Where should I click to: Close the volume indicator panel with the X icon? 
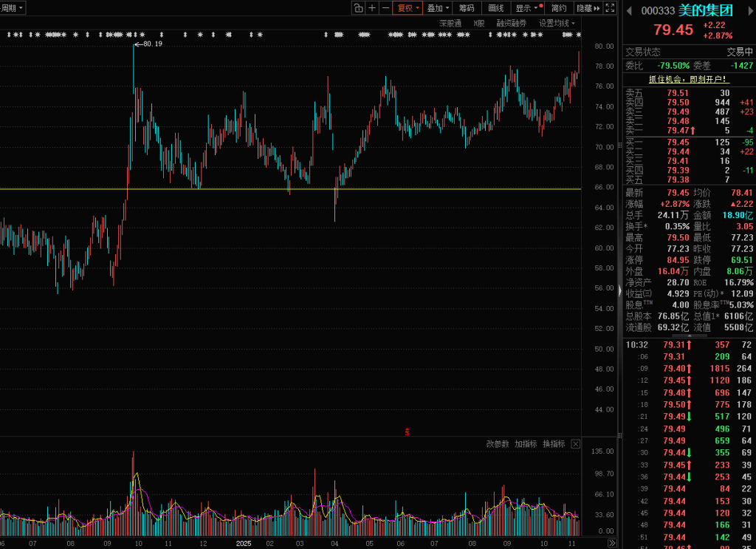[575, 444]
